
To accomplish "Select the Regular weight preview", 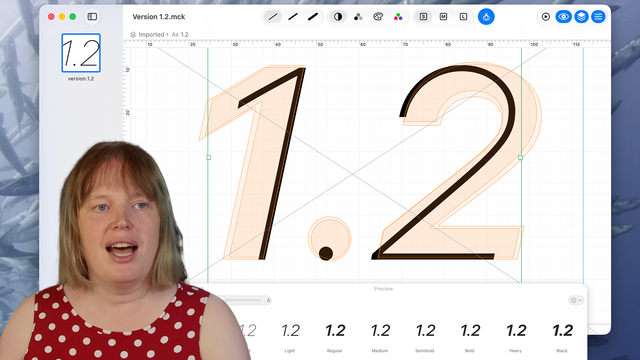I will [x=335, y=331].
